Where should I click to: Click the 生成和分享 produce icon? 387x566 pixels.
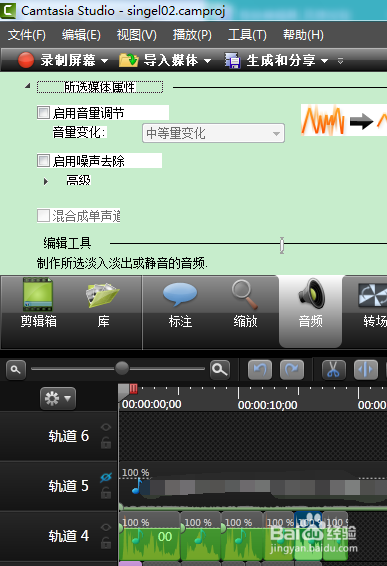click(x=232, y=60)
